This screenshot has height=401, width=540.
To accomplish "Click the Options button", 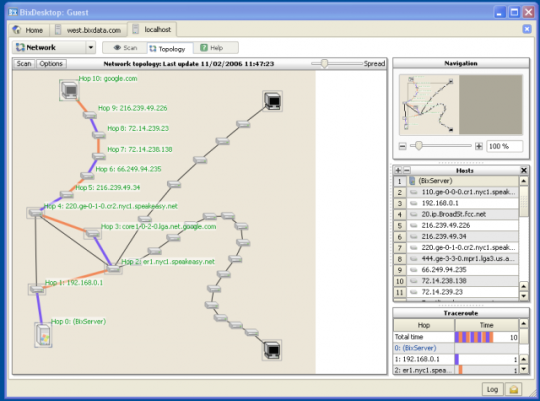I will pos(51,64).
